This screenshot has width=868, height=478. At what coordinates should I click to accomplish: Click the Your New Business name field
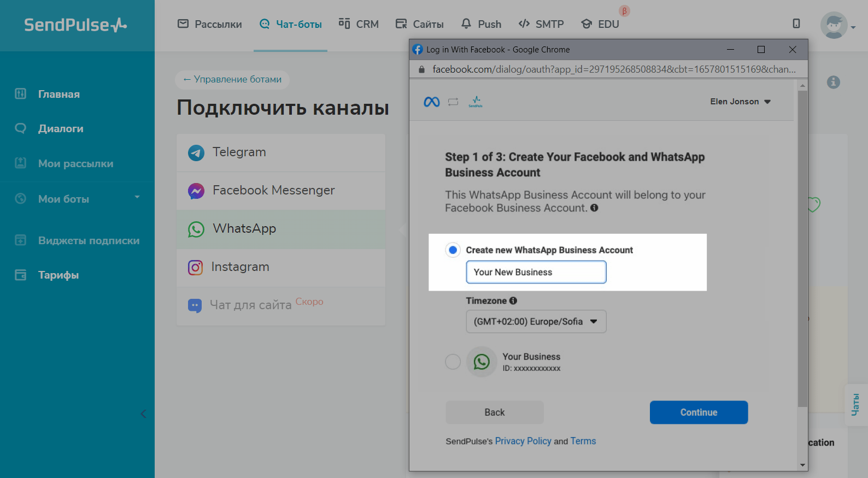click(x=536, y=272)
